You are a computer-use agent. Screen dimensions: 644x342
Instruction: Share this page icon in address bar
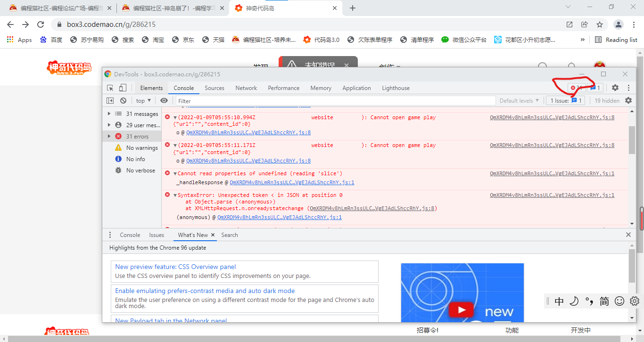(585, 24)
